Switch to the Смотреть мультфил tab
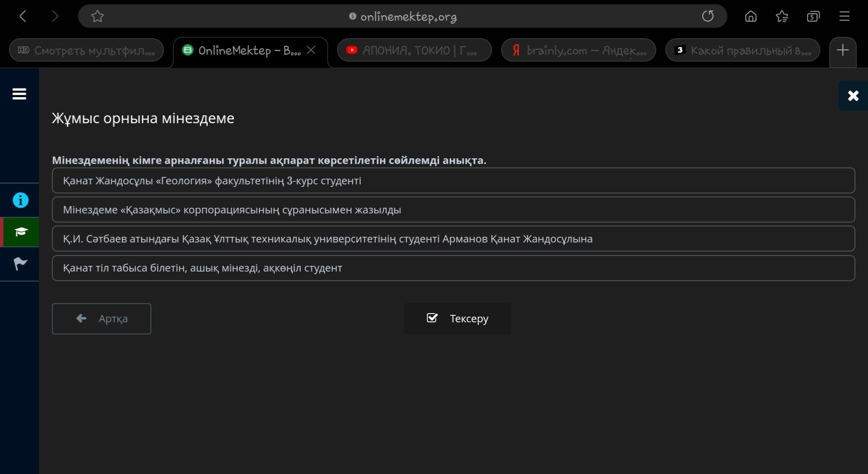The image size is (868, 474). click(x=86, y=51)
